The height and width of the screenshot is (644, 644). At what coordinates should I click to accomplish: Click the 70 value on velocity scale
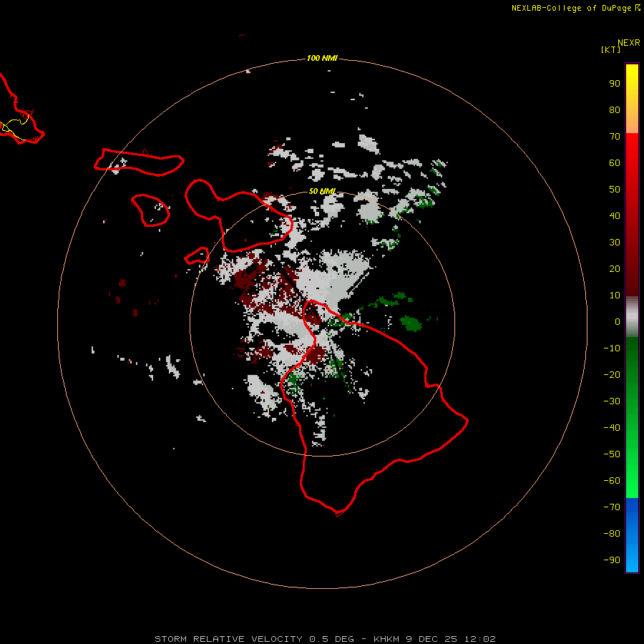(615, 137)
